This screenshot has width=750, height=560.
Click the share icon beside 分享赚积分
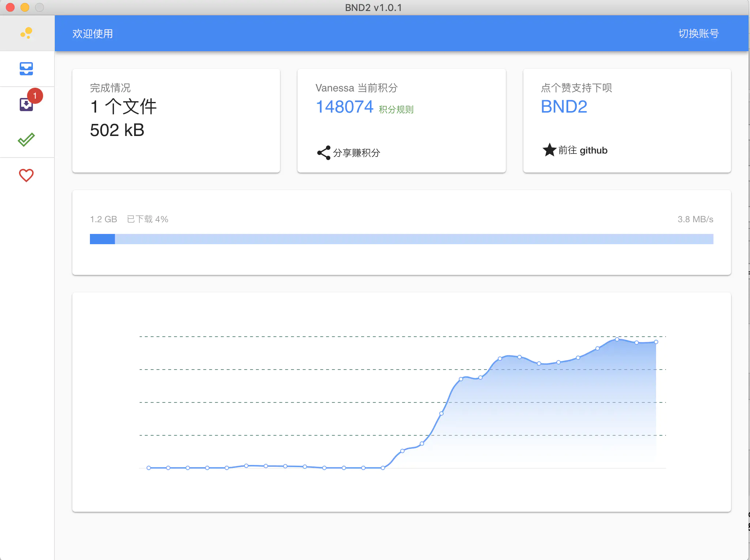[323, 153]
